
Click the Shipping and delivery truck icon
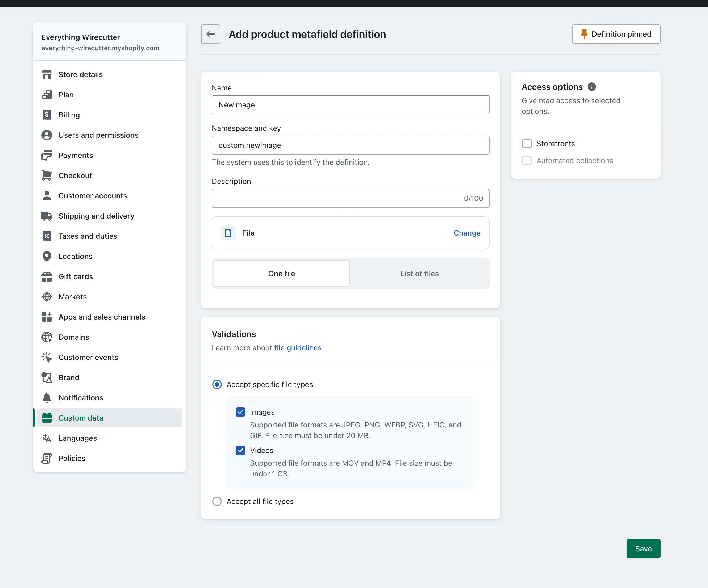coord(47,216)
